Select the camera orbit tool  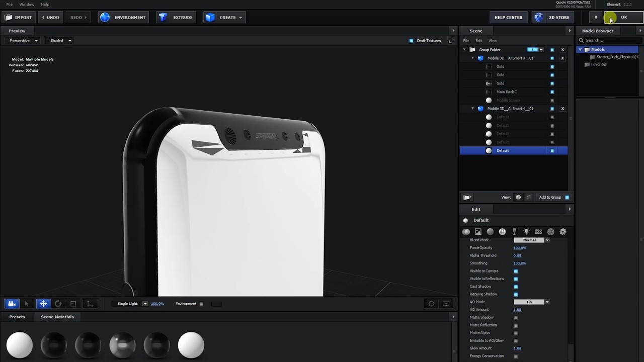point(12,304)
